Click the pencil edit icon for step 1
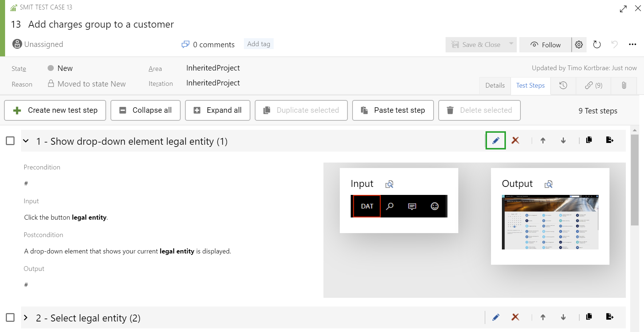The height and width of the screenshot is (332, 644). [495, 141]
